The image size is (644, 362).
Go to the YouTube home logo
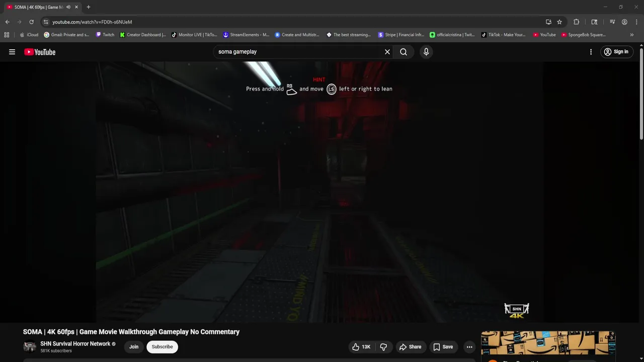point(40,52)
